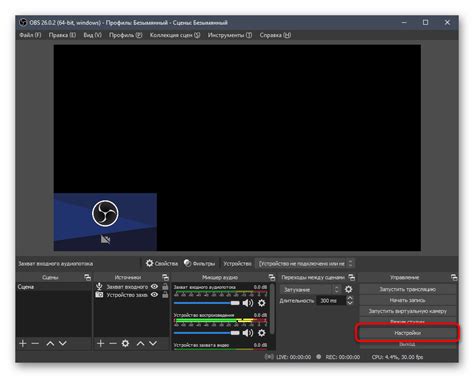474x378 pixels.
Task: Add a new scene with the plus icon
Action: (23, 343)
